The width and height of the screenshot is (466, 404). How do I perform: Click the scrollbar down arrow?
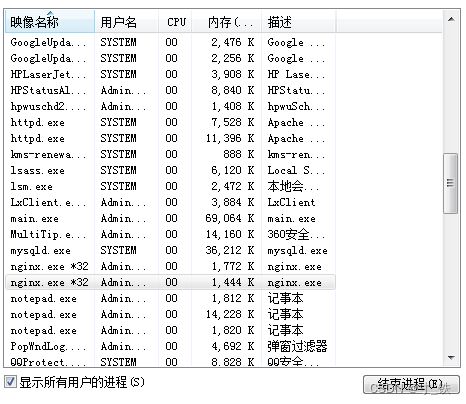click(451, 358)
